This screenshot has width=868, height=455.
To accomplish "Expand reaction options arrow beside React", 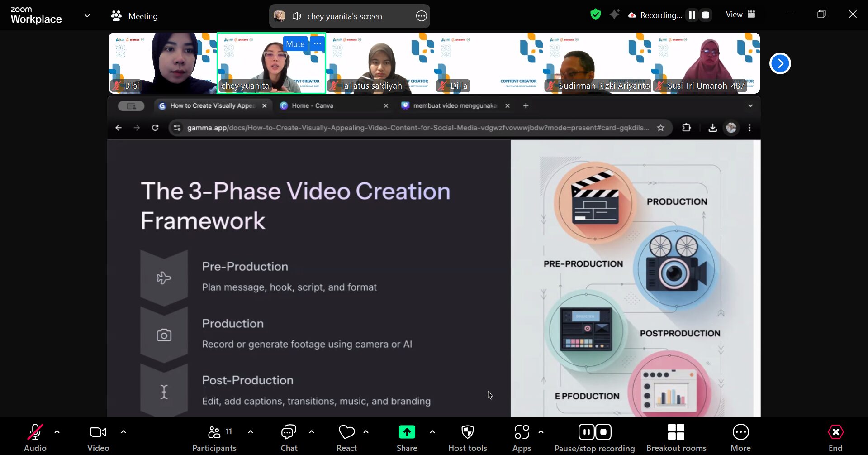I will (x=366, y=432).
